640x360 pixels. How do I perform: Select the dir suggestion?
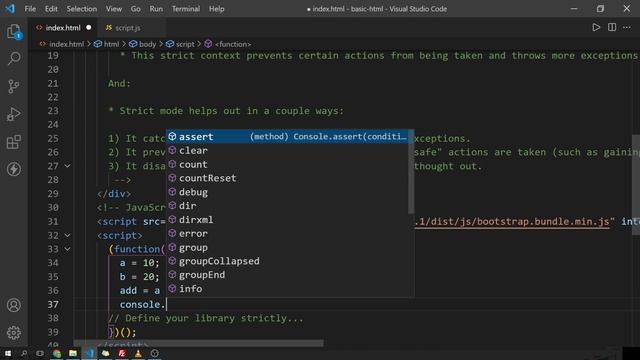[287, 206]
